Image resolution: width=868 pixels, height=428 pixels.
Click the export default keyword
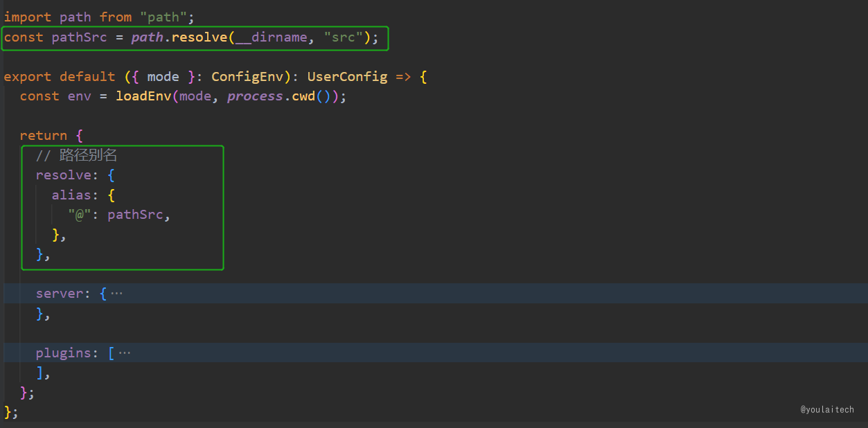tap(59, 76)
